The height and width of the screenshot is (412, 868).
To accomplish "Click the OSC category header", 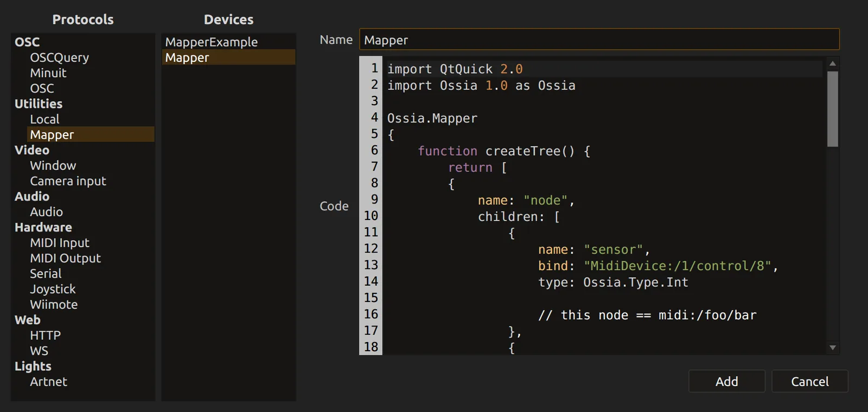I will (x=27, y=42).
